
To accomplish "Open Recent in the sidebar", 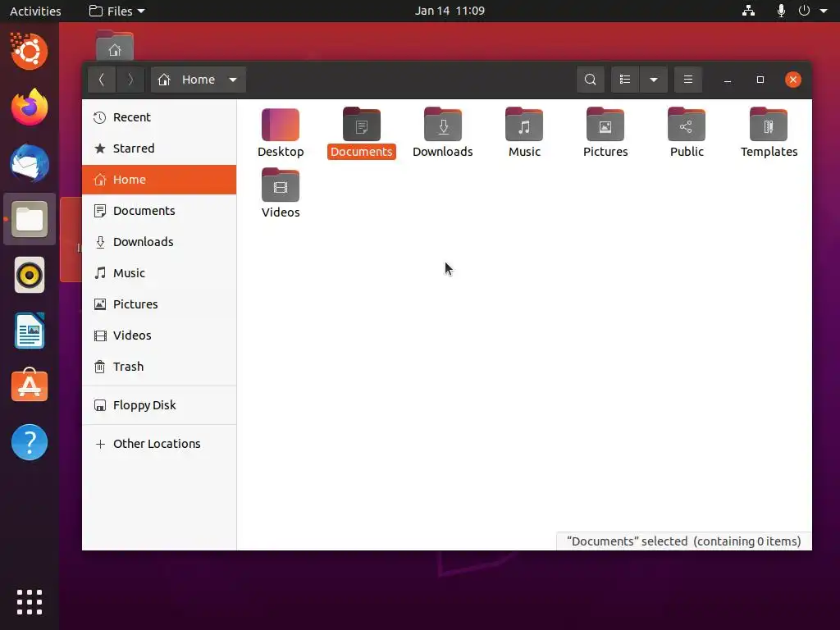I will click(x=159, y=117).
